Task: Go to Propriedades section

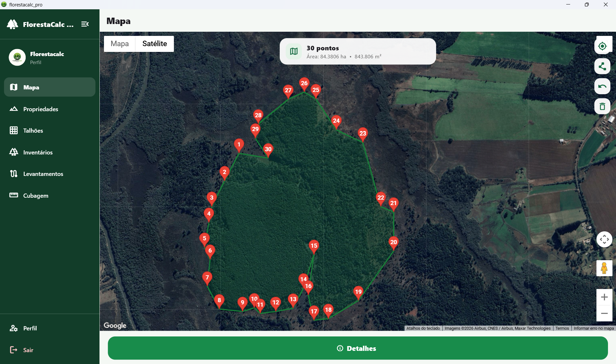Action: click(50, 109)
